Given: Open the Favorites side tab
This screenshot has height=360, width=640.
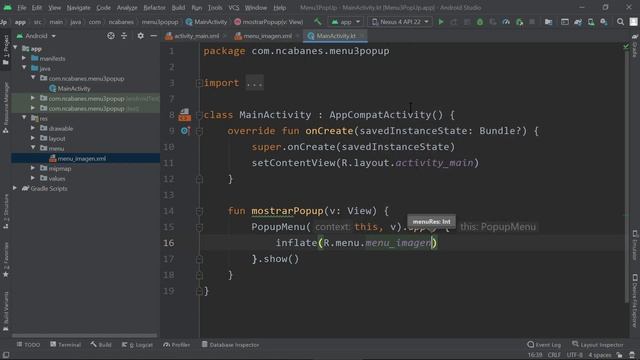Looking at the screenshot, I should (x=5, y=260).
